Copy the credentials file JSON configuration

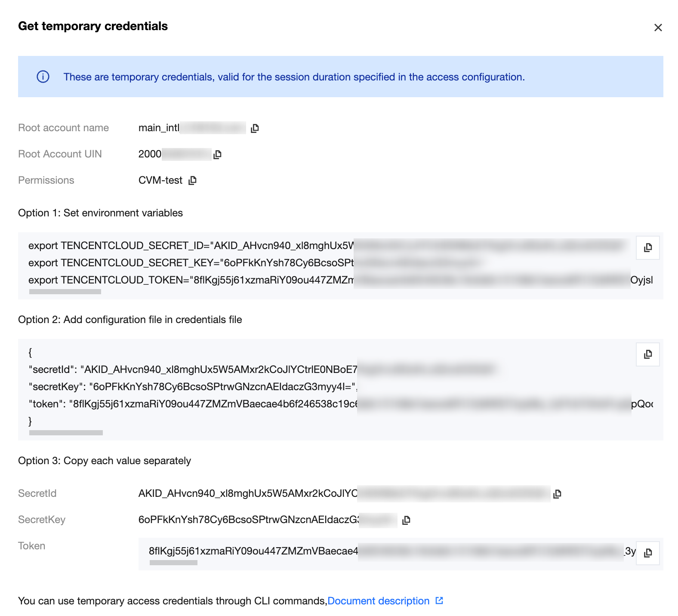[x=647, y=354]
